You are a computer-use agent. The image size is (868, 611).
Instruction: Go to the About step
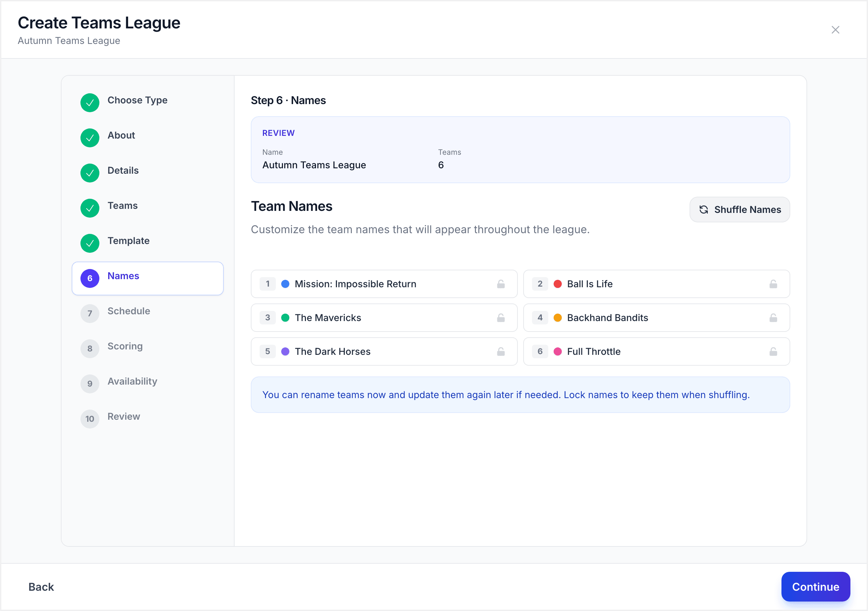point(147,138)
